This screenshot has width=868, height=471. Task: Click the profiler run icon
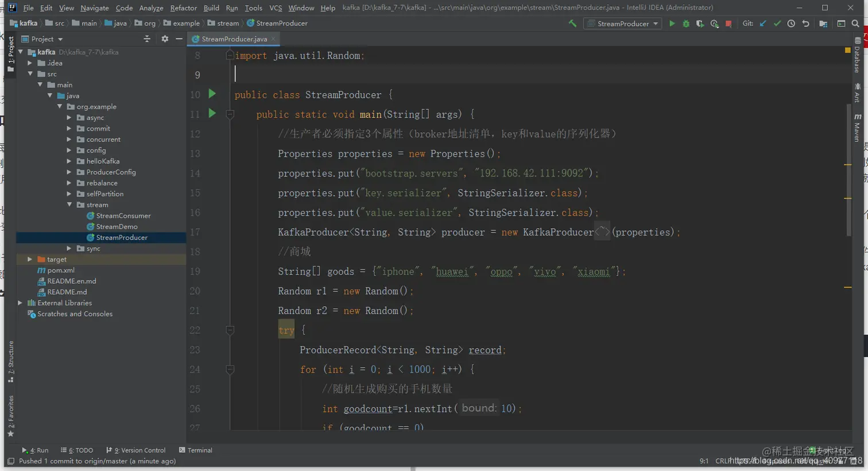pyautogui.click(x=714, y=24)
